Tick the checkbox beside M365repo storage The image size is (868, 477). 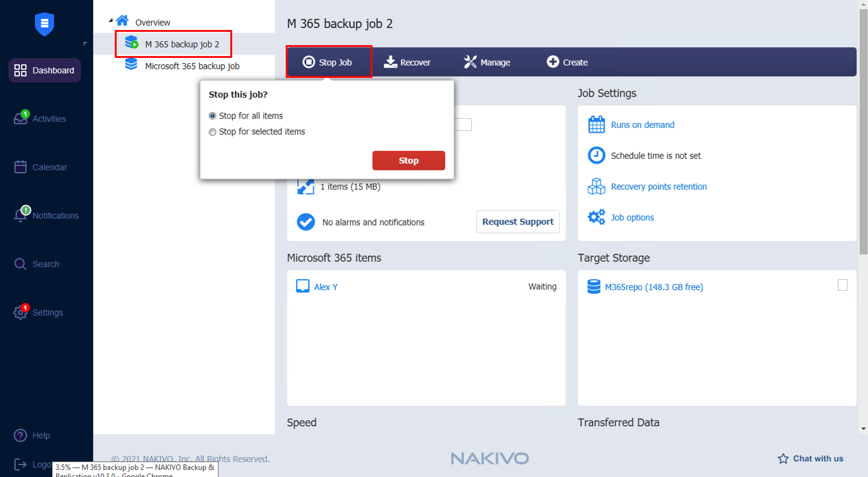tap(843, 285)
